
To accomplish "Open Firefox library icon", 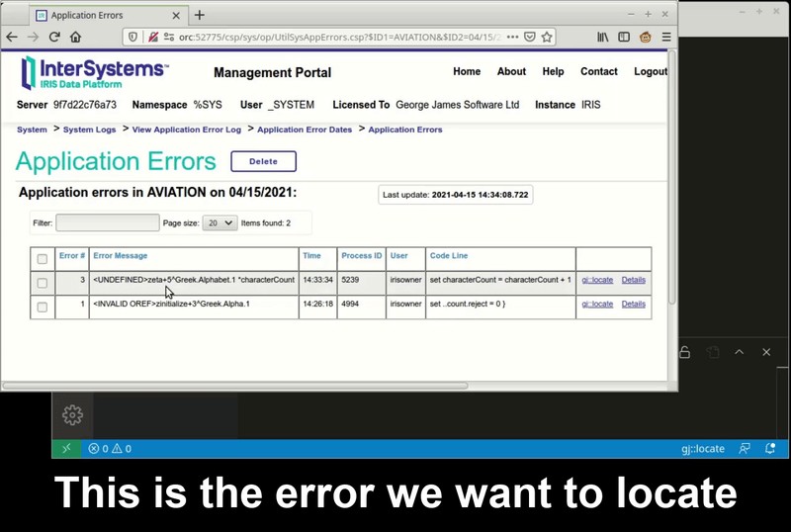I will (x=602, y=37).
